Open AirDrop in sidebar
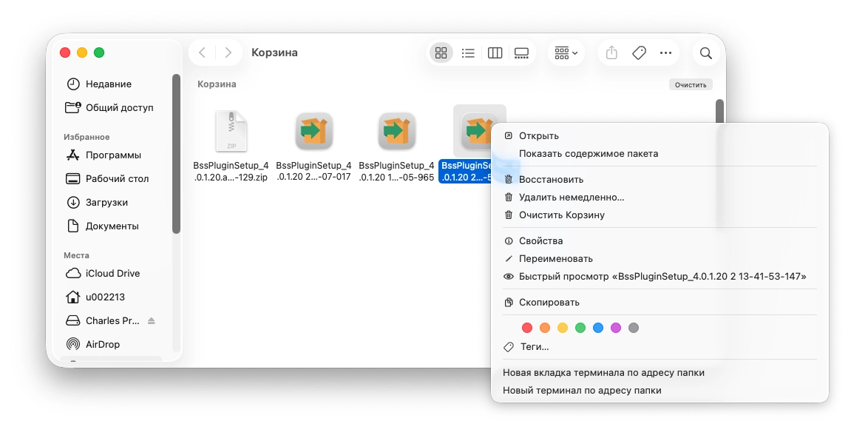Viewport: 868px width, 438px height. (x=102, y=345)
